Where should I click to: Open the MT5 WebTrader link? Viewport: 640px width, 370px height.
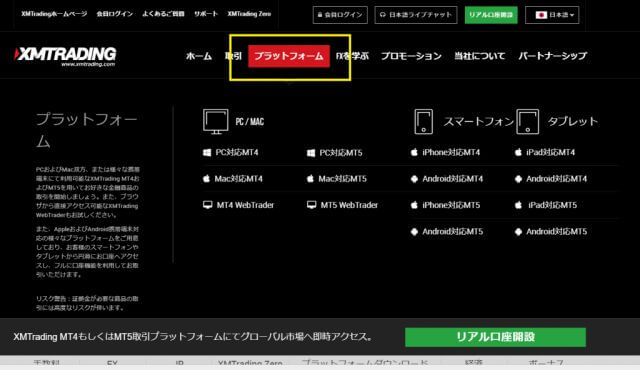pos(349,205)
